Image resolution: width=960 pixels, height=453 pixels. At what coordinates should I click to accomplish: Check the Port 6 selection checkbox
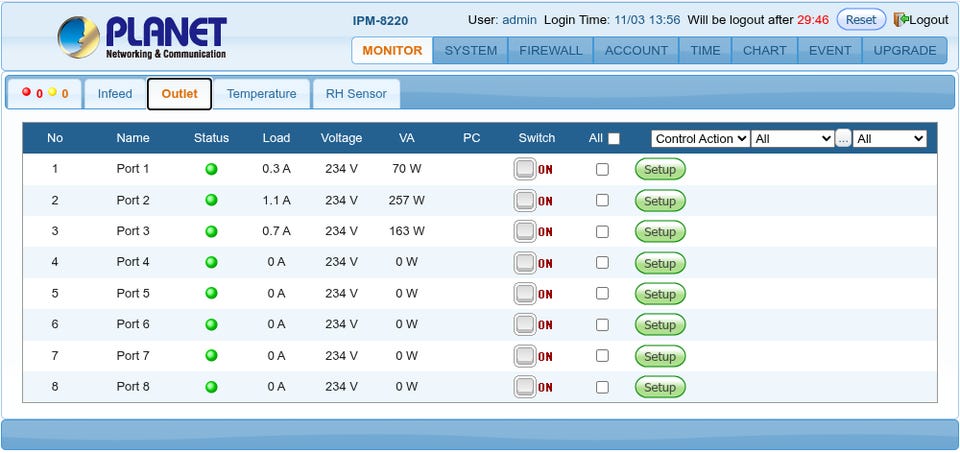coord(602,324)
